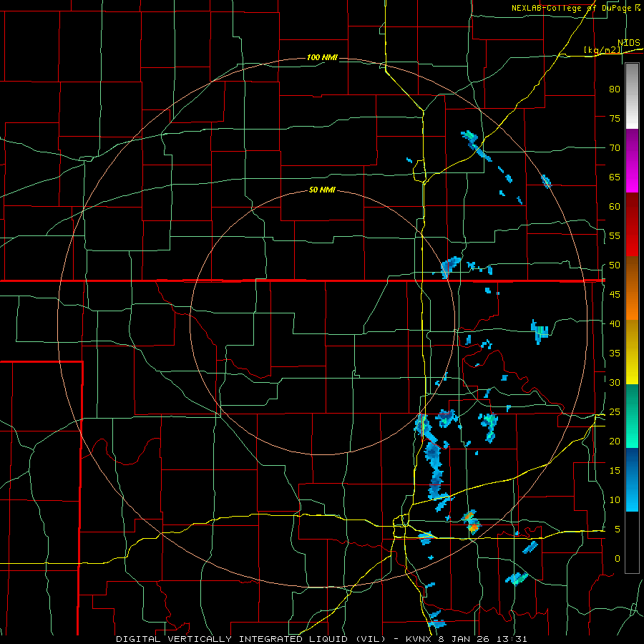Click the 30 value on the VIL scale

(615, 382)
